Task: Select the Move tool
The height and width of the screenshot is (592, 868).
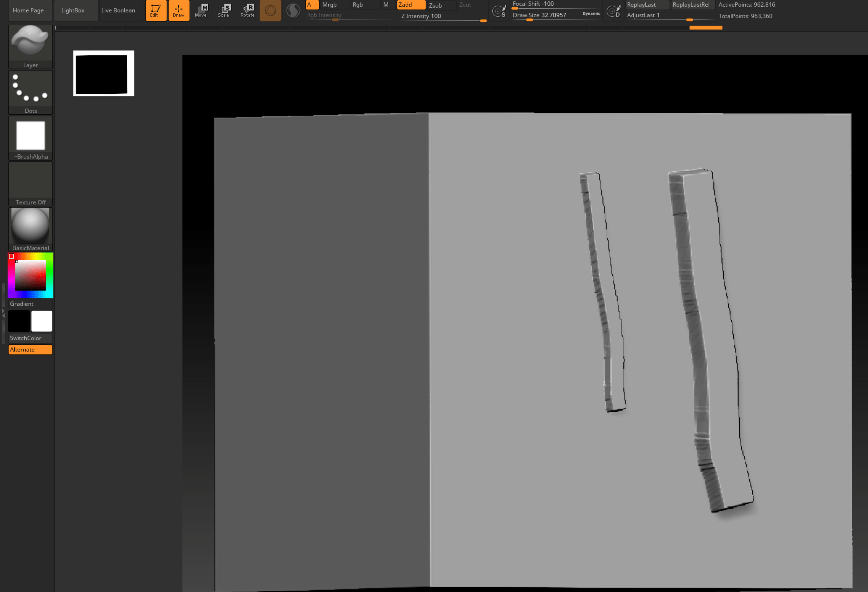Action: [201, 9]
